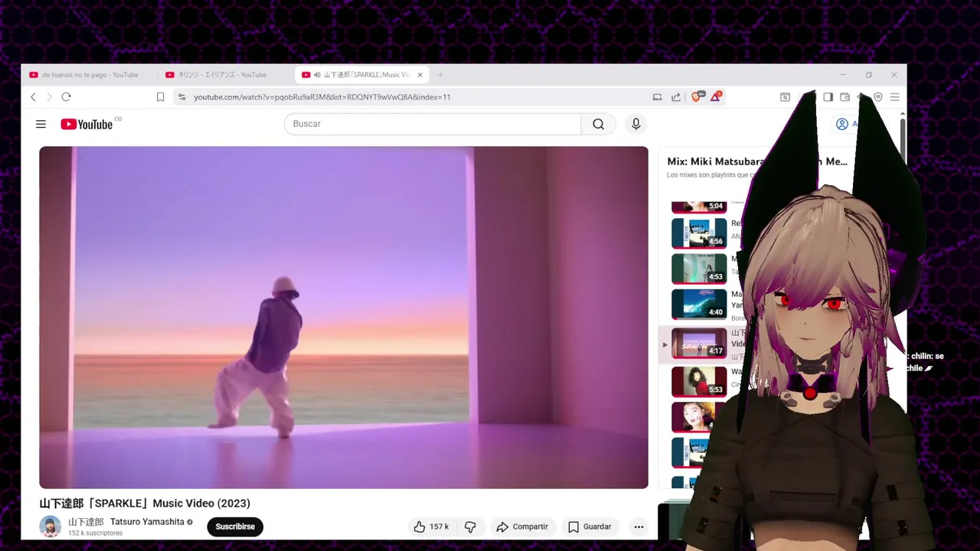Viewport: 980px width, 551px height.
Task: Close the SPARKLE Music Video tab
Action: pyautogui.click(x=420, y=75)
